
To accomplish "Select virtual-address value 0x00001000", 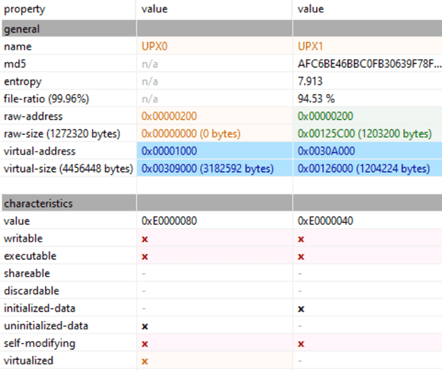I will point(169,151).
